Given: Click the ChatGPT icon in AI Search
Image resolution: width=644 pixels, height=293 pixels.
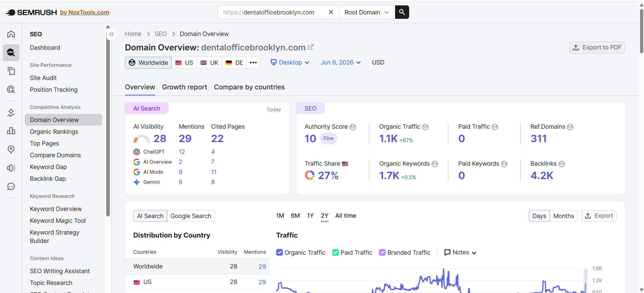Looking at the screenshot, I should click(x=137, y=152).
